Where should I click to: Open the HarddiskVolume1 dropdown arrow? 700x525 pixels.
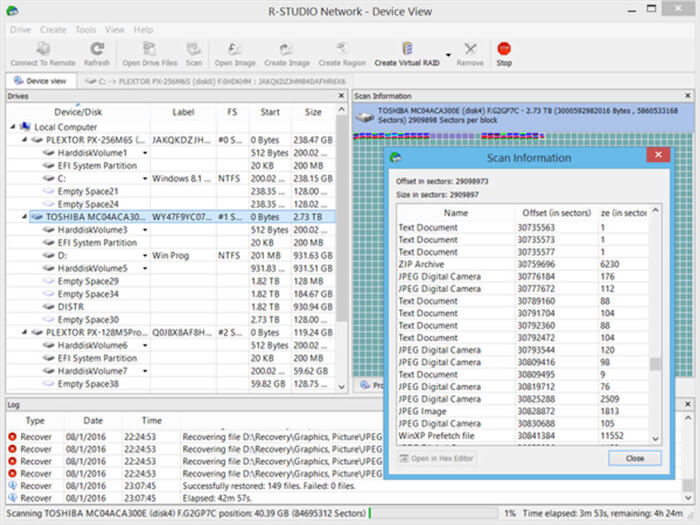[x=145, y=153]
